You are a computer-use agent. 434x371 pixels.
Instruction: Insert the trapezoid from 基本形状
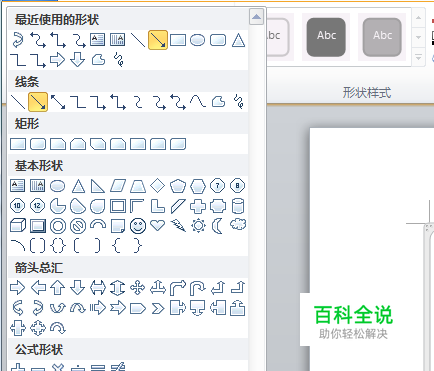(138, 186)
